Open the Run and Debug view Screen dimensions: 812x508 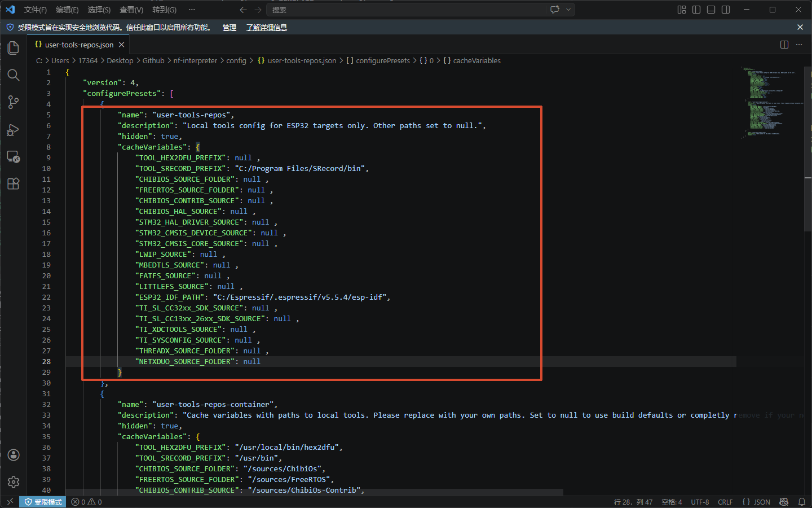(14, 130)
